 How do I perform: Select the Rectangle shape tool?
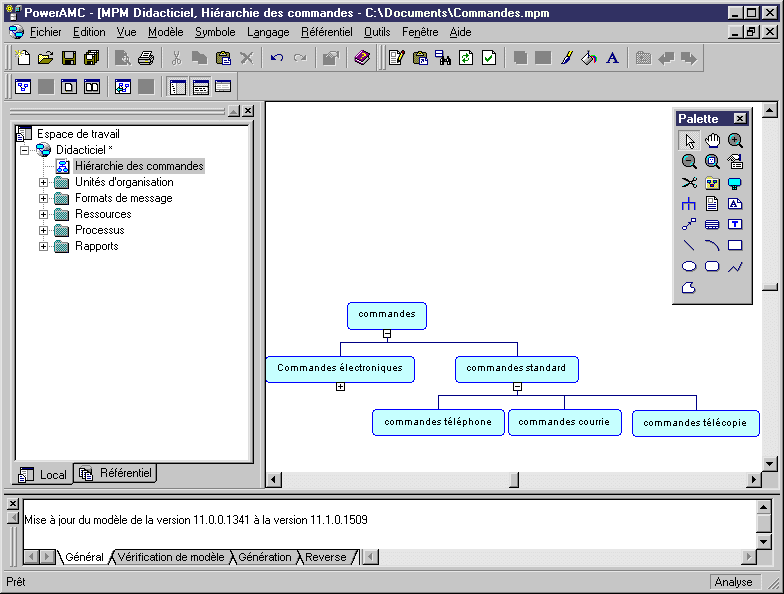coord(735,245)
